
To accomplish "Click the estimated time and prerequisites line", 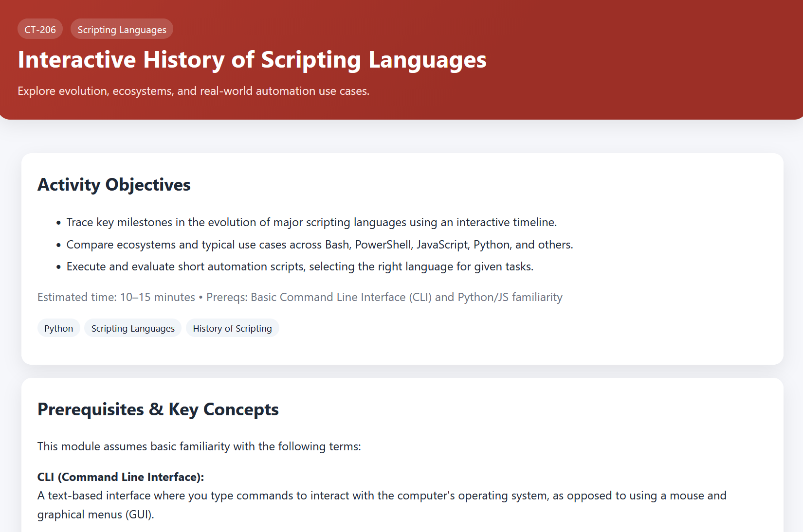I will pos(300,297).
